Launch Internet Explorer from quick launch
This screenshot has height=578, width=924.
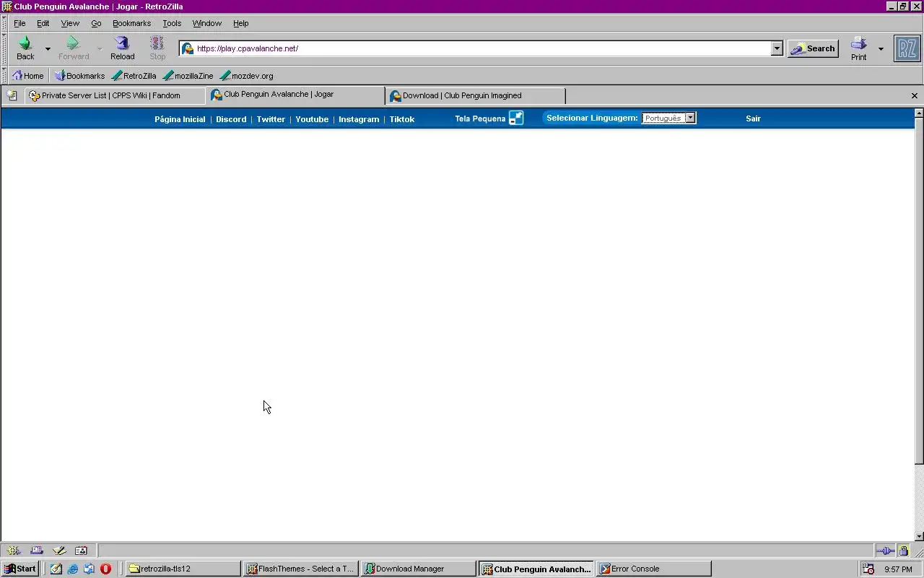pyautogui.click(x=73, y=569)
